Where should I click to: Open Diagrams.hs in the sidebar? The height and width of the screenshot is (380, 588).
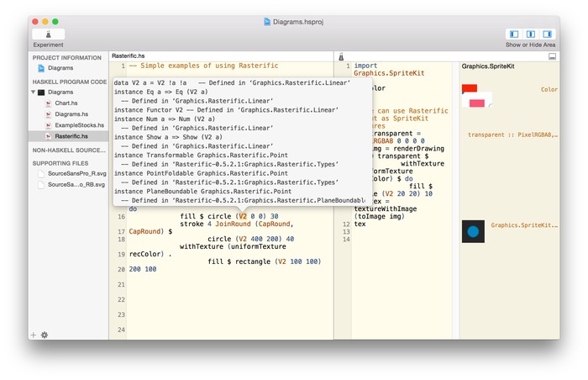(x=71, y=114)
